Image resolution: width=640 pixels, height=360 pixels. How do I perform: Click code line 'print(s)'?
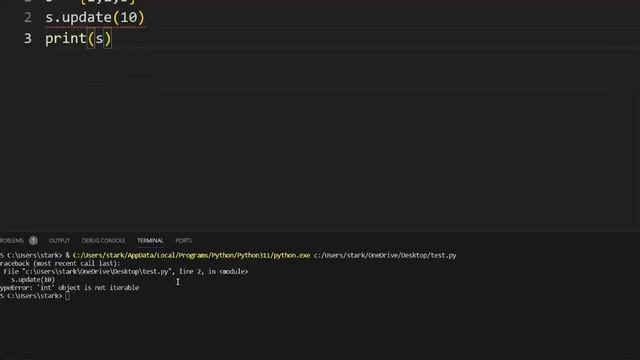point(78,39)
